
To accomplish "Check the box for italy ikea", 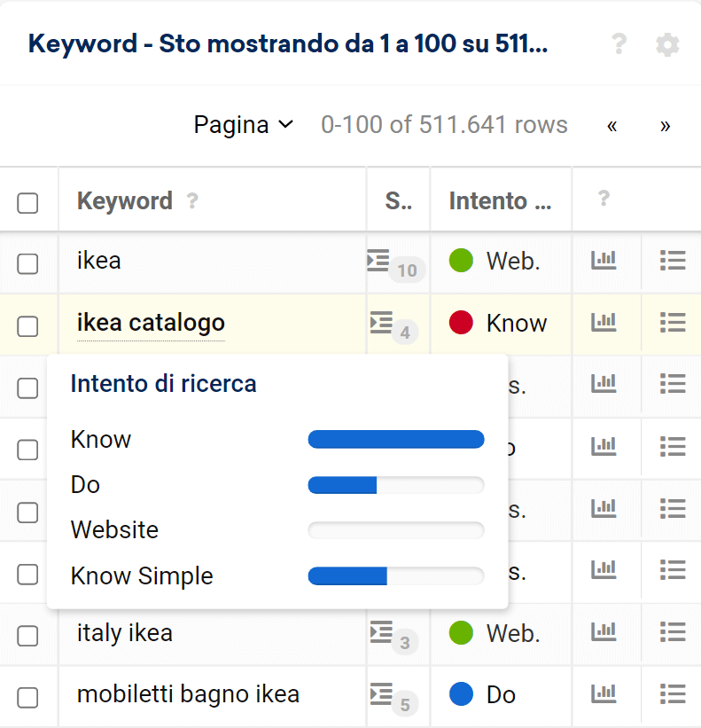I will (27, 636).
